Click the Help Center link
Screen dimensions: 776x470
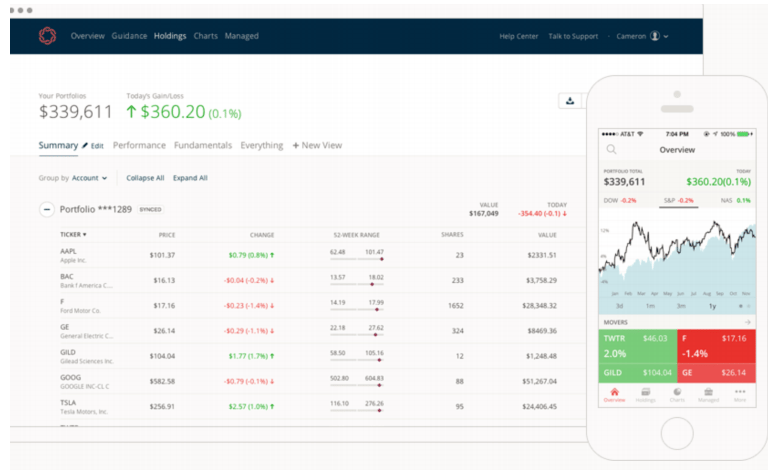519,36
